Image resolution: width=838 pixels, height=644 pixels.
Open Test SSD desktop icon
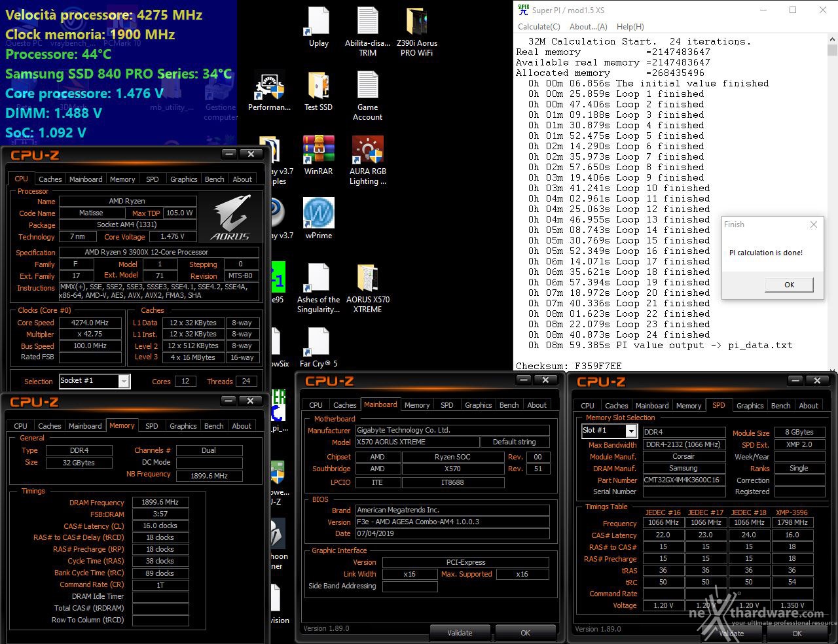(319, 92)
